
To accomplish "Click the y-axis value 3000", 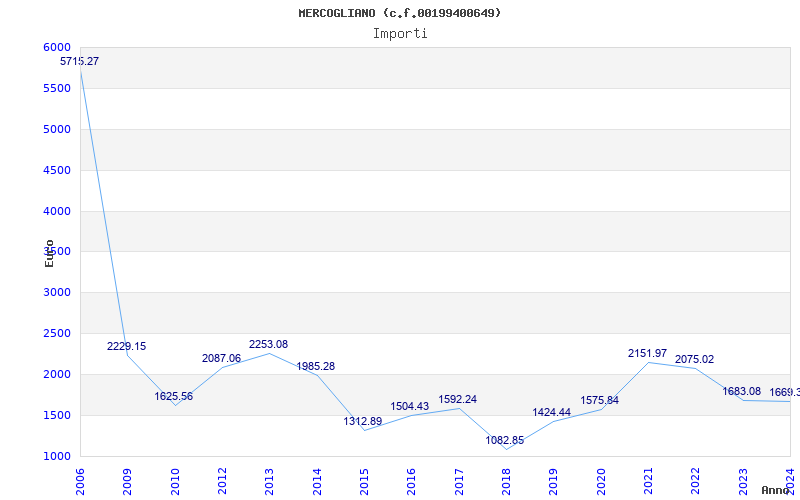I will [x=57, y=292].
